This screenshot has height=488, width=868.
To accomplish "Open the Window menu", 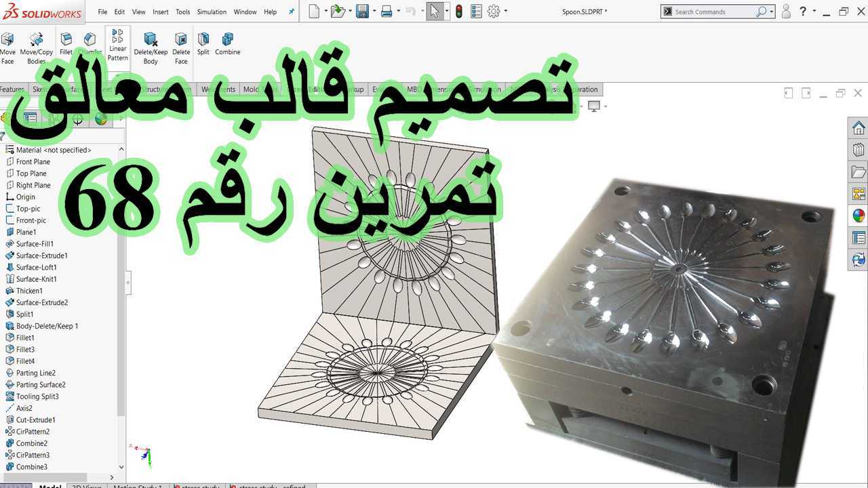I will 245,12.
